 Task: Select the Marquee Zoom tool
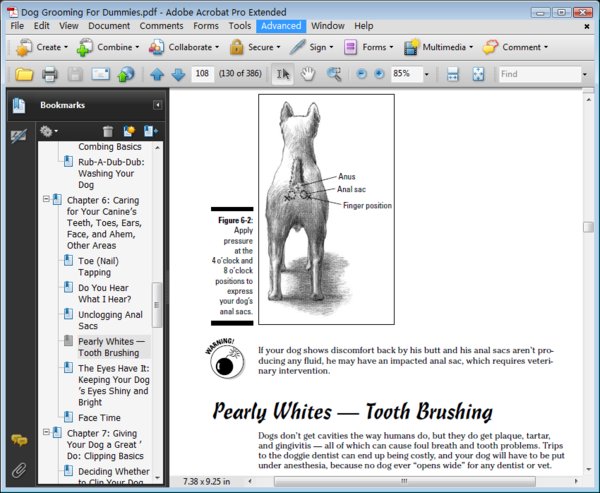point(334,74)
